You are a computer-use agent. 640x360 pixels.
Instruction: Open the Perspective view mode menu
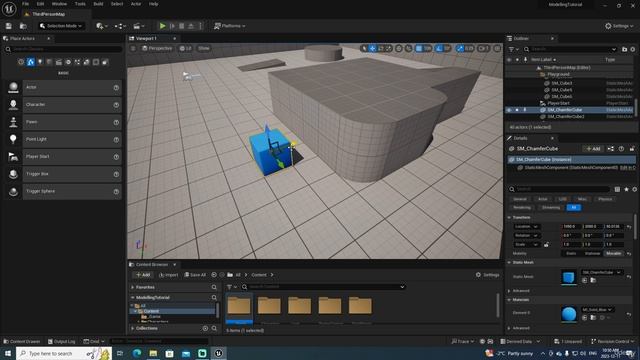coord(157,48)
